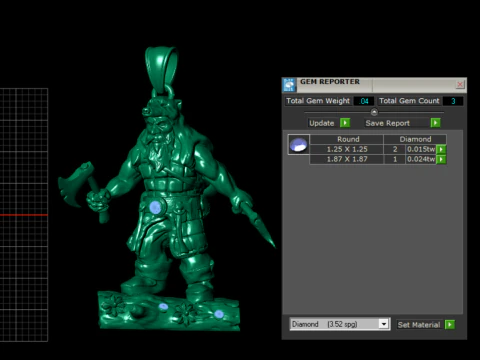
Task: Collapse panel using the small circular arrow handle
Action: (374, 112)
